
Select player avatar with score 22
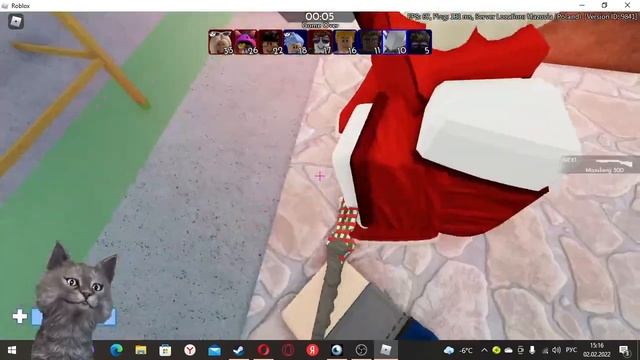pos(271,42)
